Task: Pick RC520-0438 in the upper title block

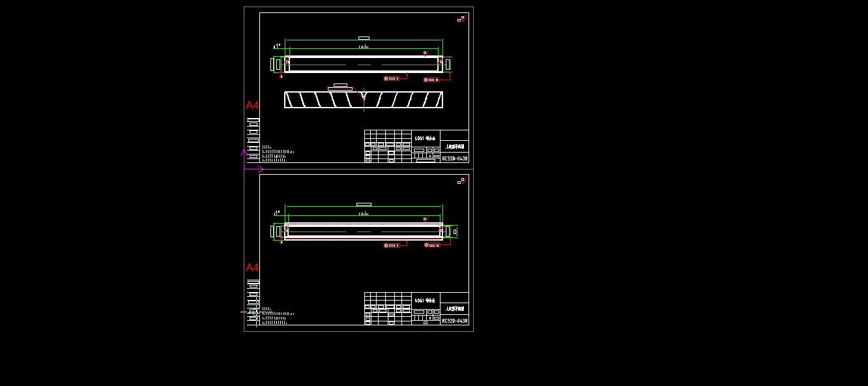Action: pyautogui.click(x=455, y=158)
